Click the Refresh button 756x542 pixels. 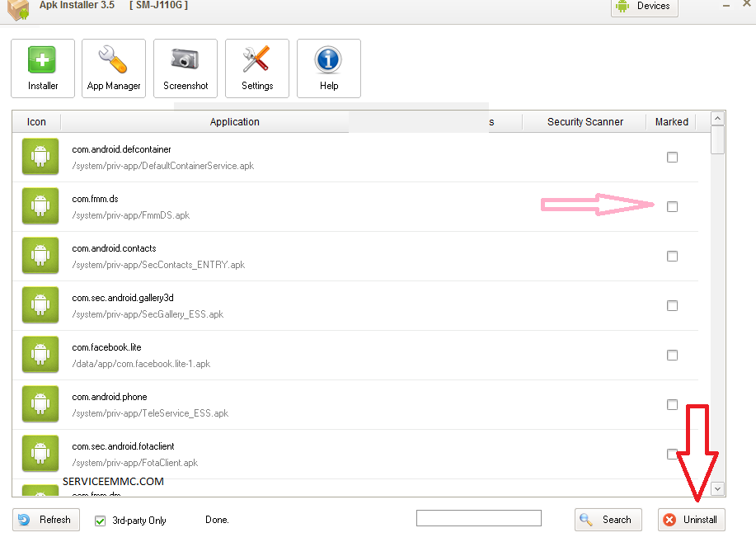(45, 520)
